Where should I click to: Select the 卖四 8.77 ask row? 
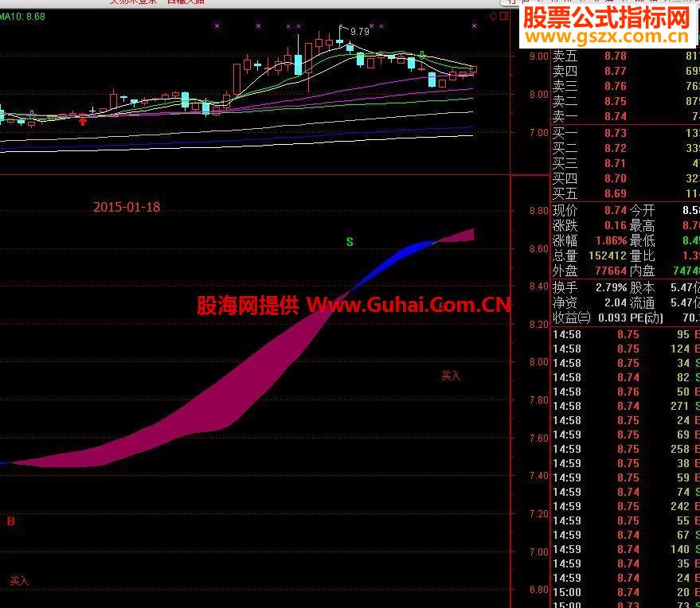[625, 72]
